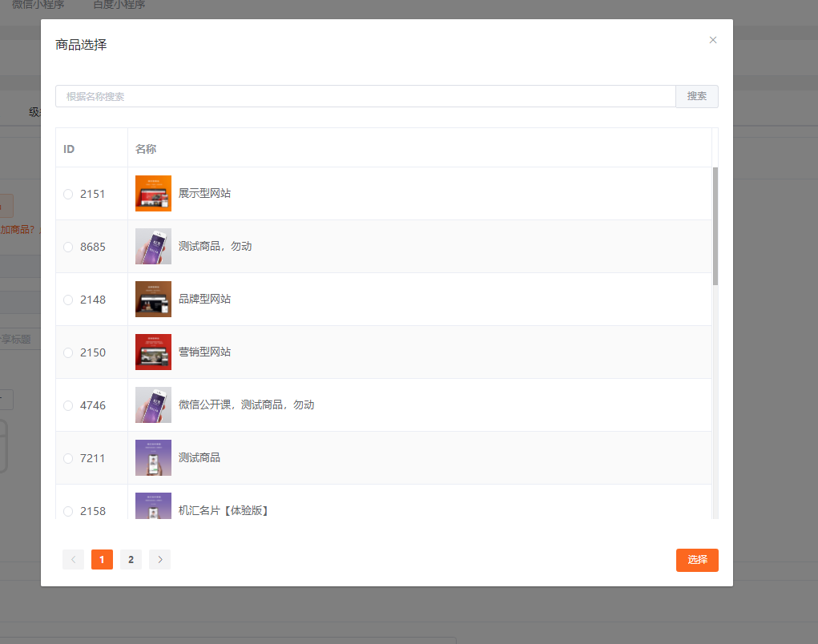
Task: Click the 搜索 button
Action: 697,96
